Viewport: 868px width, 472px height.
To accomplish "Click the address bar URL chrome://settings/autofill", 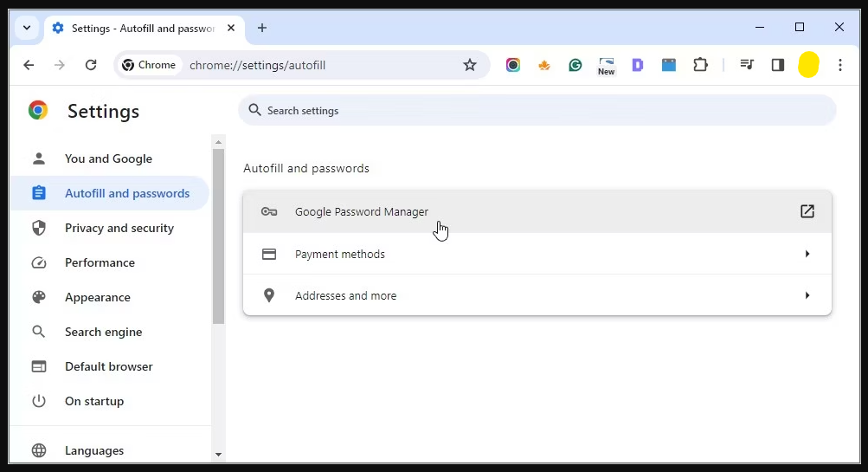I will [257, 65].
